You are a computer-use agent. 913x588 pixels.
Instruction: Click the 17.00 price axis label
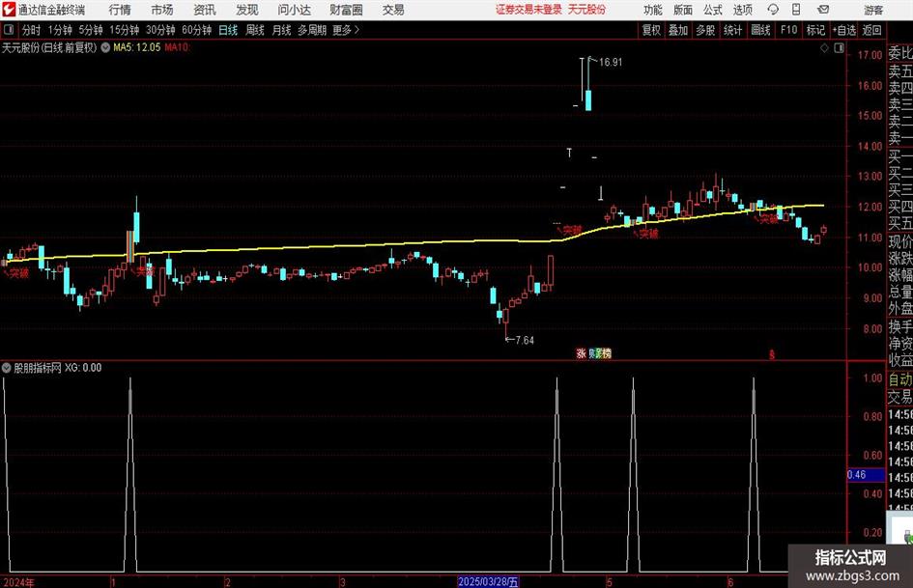click(870, 55)
